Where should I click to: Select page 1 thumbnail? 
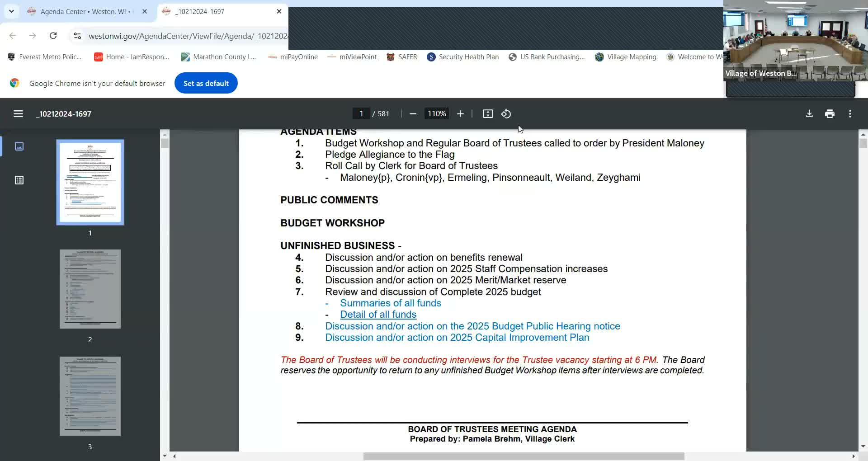90,182
